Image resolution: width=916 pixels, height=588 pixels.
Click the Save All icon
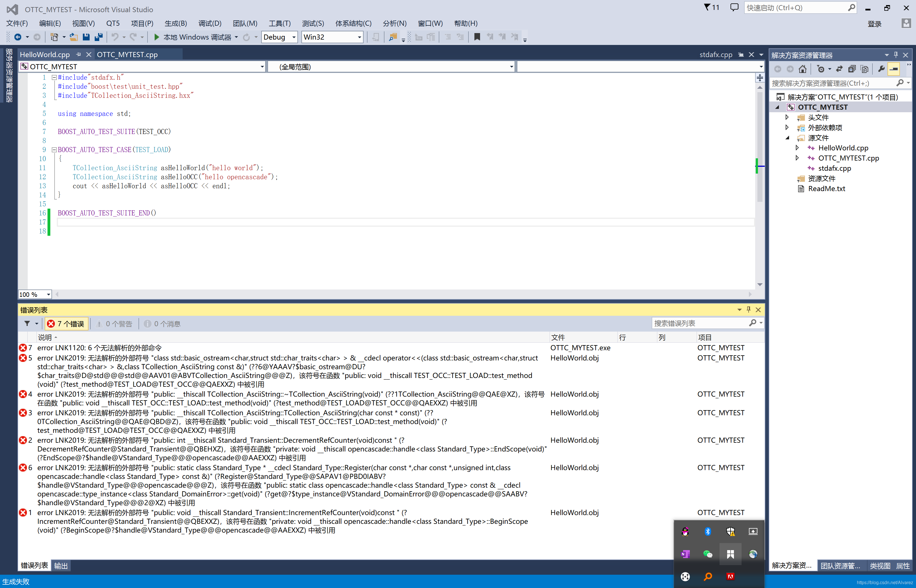click(98, 37)
